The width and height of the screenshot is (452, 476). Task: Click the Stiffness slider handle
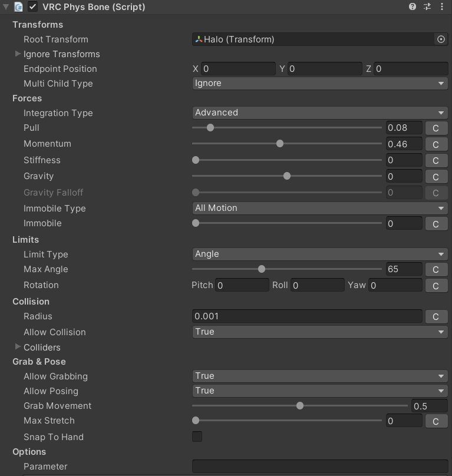(x=196, y=160)
